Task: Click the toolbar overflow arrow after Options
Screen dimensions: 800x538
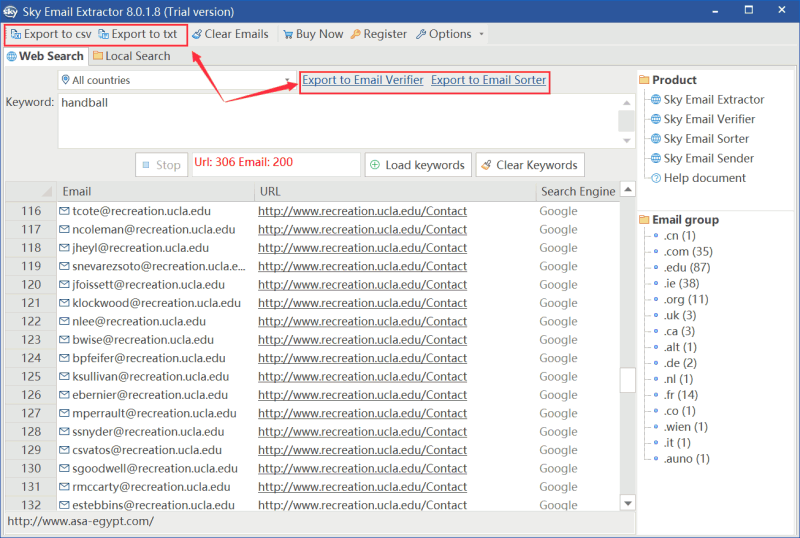Action: coord(482,34)
